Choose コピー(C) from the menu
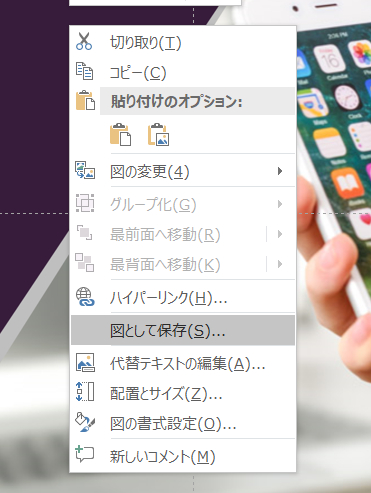This screenshot has width=371, height=493. pos(183,73)
